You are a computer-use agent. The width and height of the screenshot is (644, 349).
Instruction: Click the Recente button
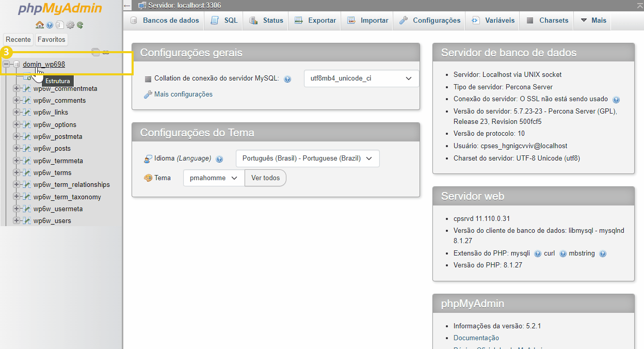[19, 39]
